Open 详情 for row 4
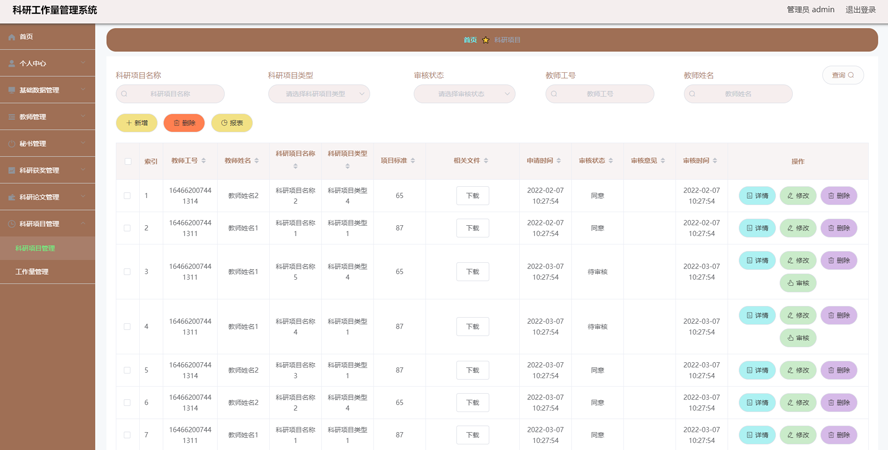The height and width of the screenshot is (450, 888). click(757, 315)
